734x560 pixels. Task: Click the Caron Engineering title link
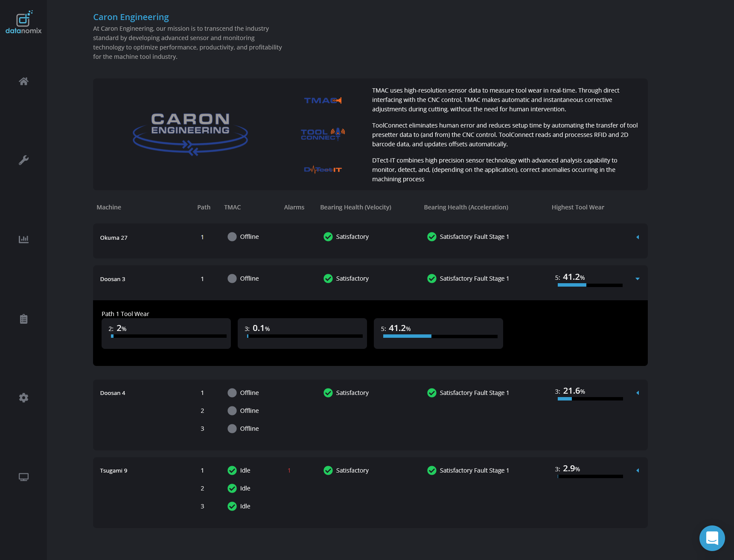tap(131, 17)
